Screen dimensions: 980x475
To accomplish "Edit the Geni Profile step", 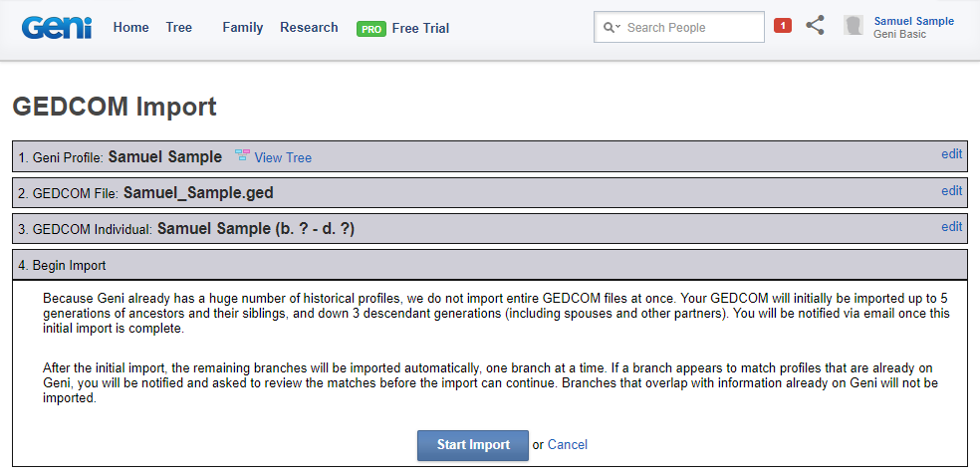I will [x=952, y=154].
